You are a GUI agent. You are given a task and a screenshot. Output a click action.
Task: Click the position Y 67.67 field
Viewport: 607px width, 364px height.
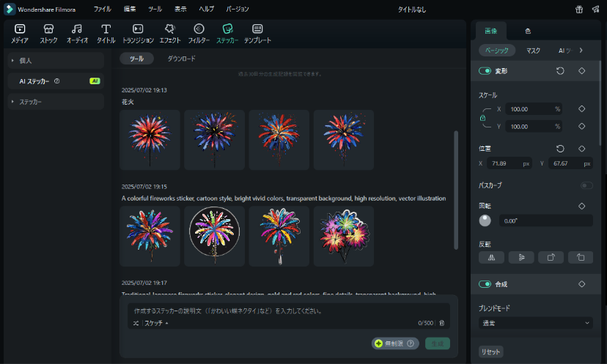pyautogui.click(x=570, y=163)
